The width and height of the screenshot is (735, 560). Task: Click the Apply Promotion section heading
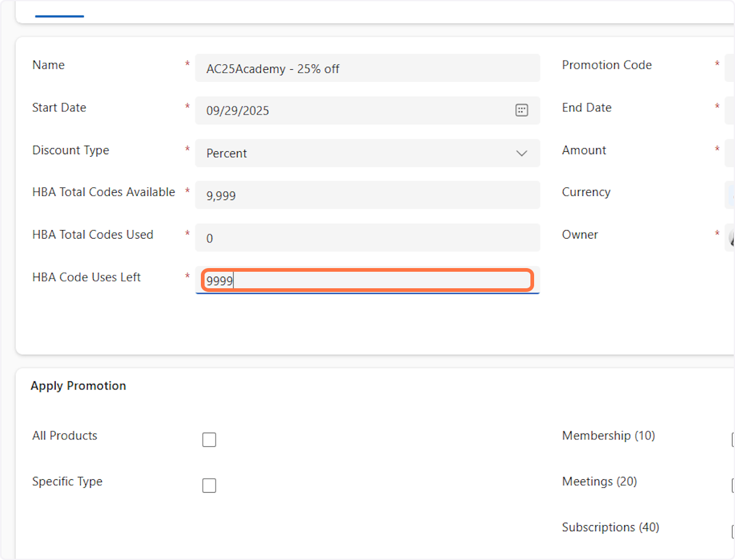(78, 386)
